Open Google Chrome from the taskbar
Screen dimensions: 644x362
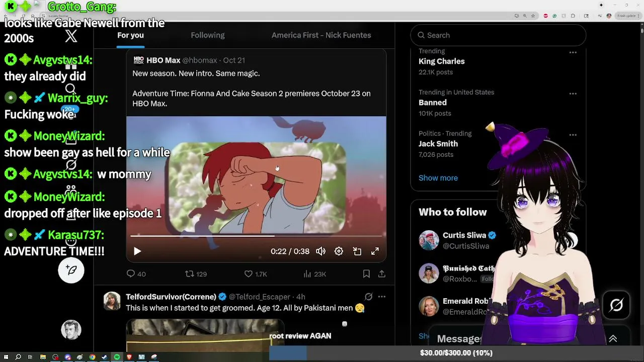92,357
